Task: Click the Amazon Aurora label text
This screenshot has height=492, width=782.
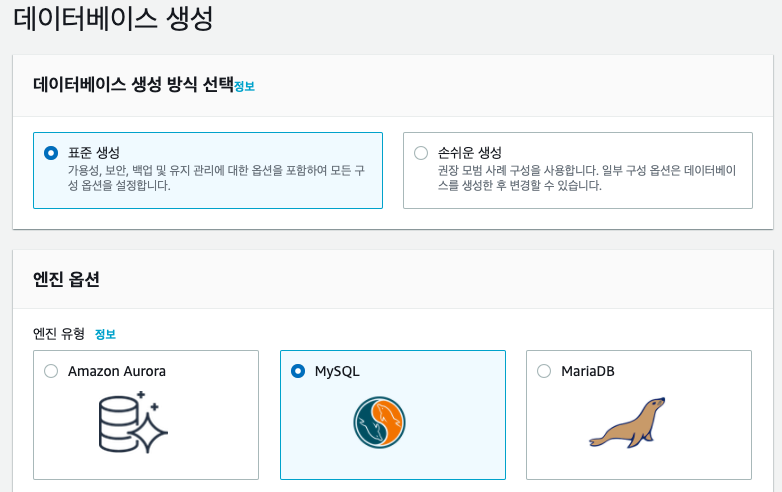Action: (117, 371)
